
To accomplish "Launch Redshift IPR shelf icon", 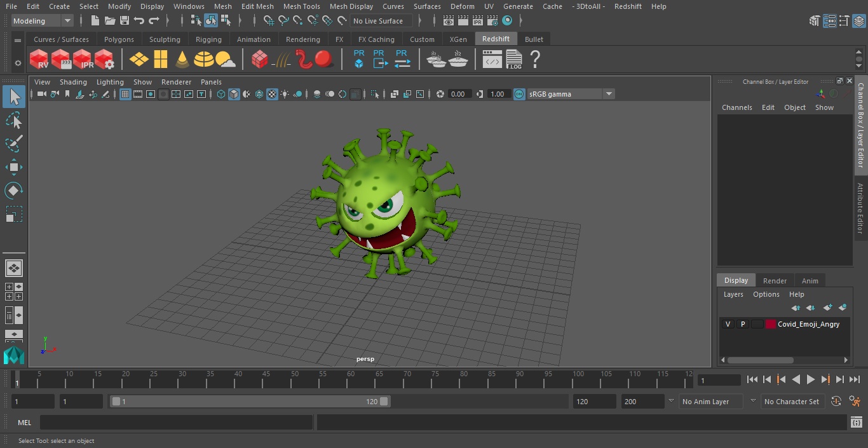I will (x=83, y=60).
